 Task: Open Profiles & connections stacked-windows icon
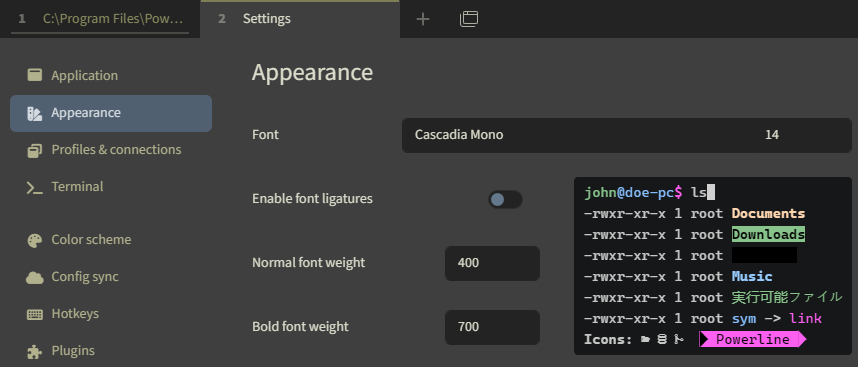[x=34, y=150]
